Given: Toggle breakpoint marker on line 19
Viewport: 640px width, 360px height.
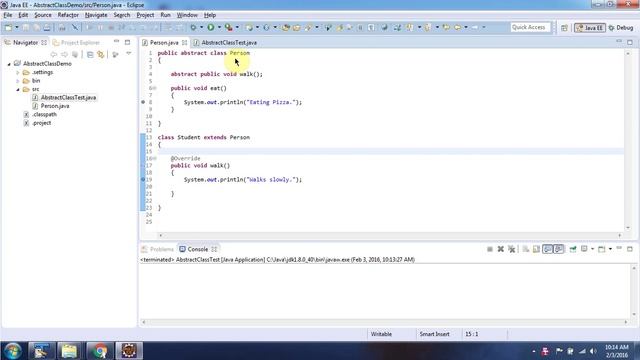Looking at the screenshot, I should (x=143, y=179).
